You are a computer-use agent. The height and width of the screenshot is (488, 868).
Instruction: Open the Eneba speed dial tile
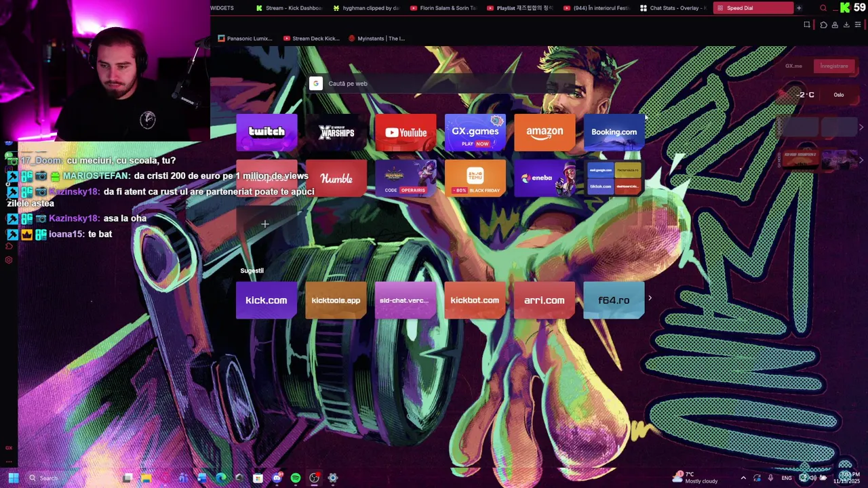coord(545,178)
